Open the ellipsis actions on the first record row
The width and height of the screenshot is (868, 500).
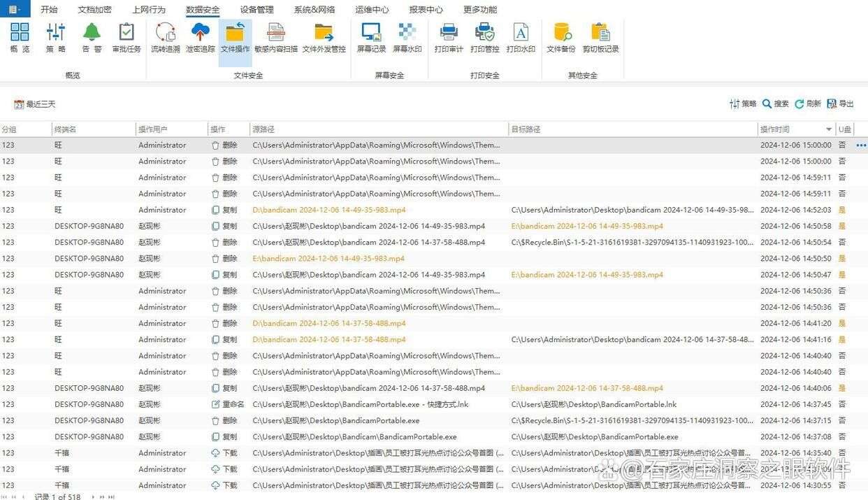point(860,145)
